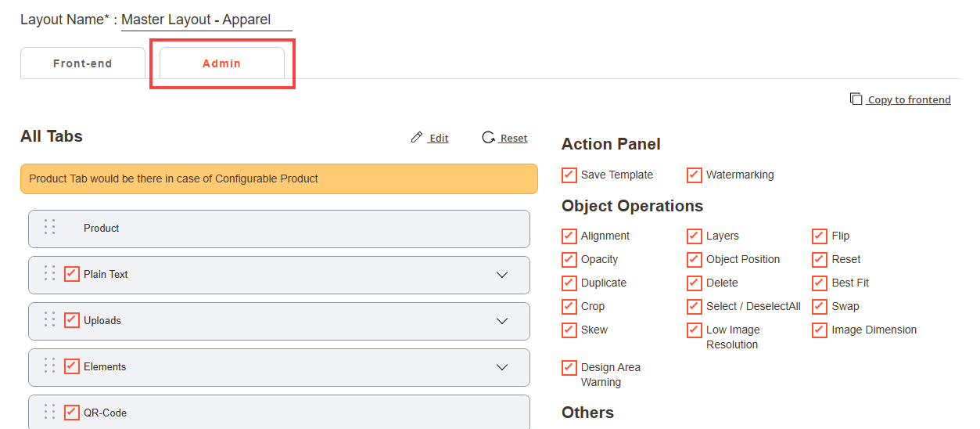This screenshot has width=980, height=429.
Task: Uncheck the Design Area Warning checkbox
Action: click(x=569, y=368)
